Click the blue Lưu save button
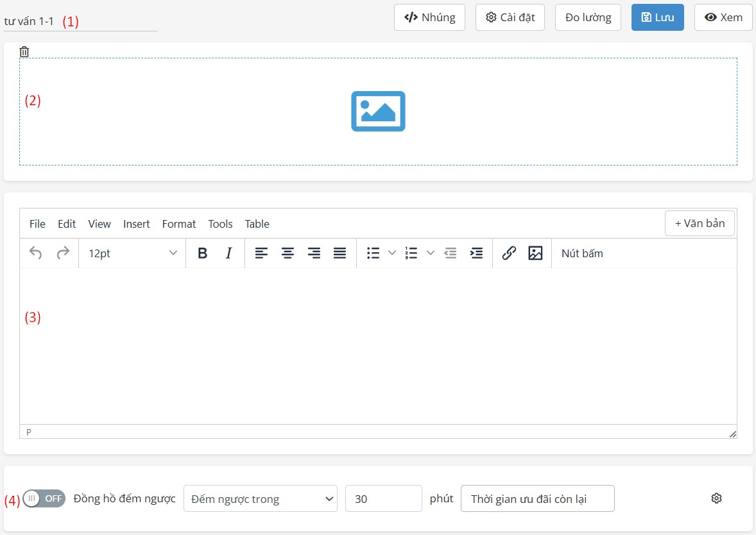Screen dimensions: 756x535 [657, 17]
